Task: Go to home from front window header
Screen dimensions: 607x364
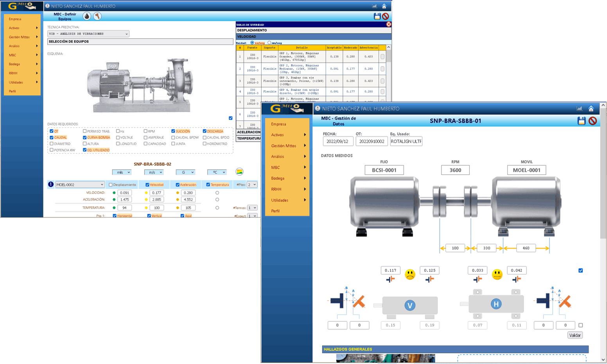Action: tap(591, 109)
